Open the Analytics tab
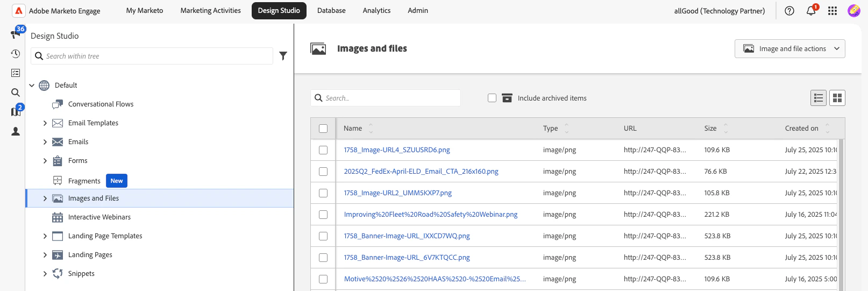868x291 pixels. [x=376, y=11]
